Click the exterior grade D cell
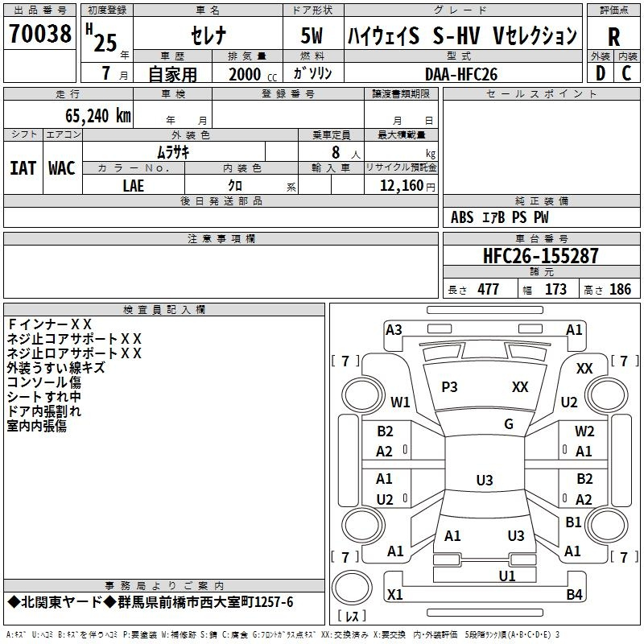Screen dimensions: 644x644 point(600,73)
